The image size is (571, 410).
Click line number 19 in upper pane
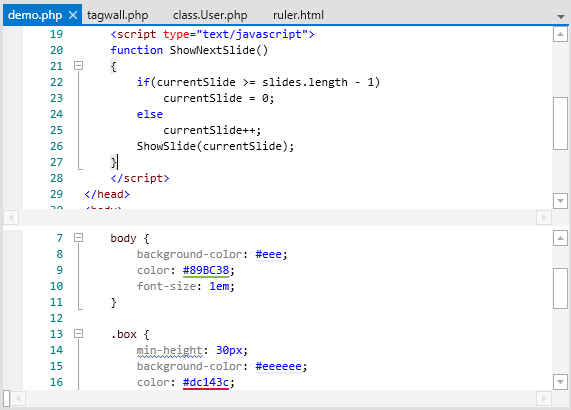coord(56,34)
